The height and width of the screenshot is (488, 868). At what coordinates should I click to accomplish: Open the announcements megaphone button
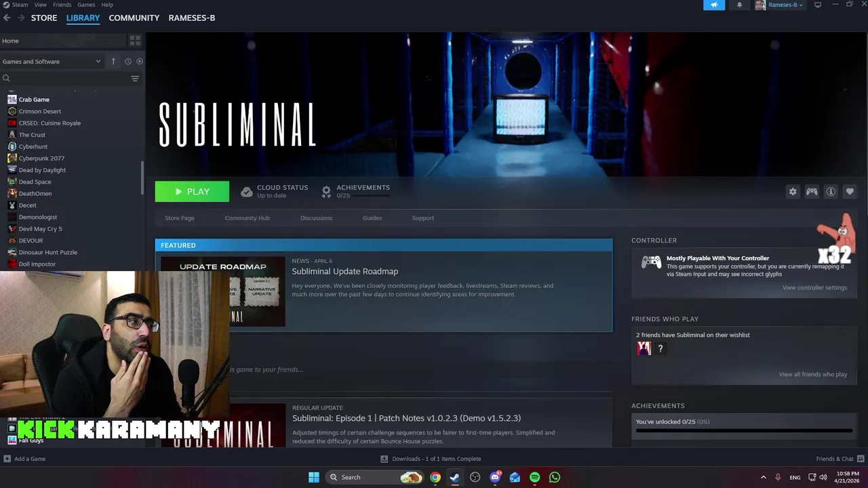714,5
